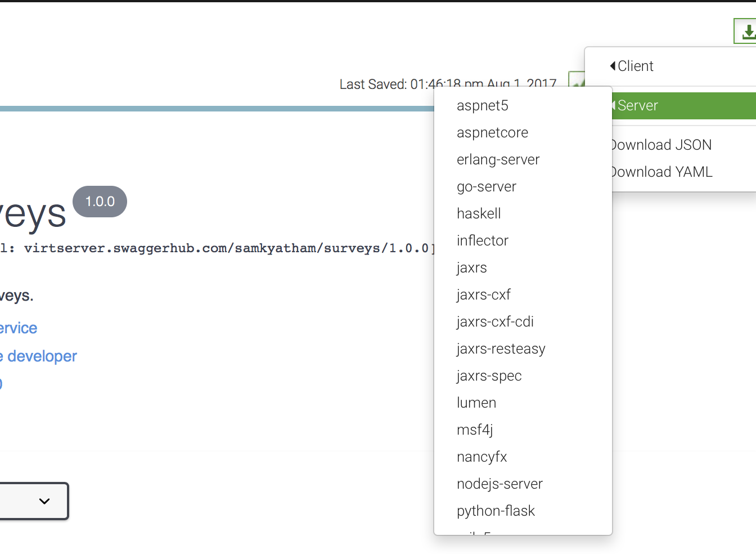Choose jaxrs-spec entry
This screenshot has height=554, width=756.
click(489, 376)
